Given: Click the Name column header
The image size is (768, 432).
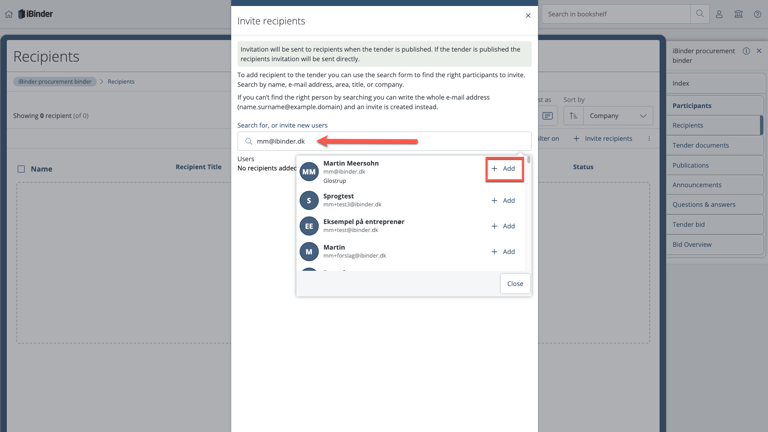Looking at the screenshot, I should [x=41, y=169].
